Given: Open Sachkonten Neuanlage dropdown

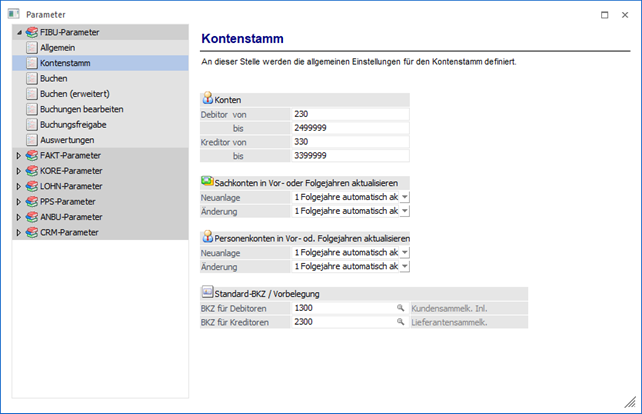Looking at the screenshot, I should [x=404, y=198].
